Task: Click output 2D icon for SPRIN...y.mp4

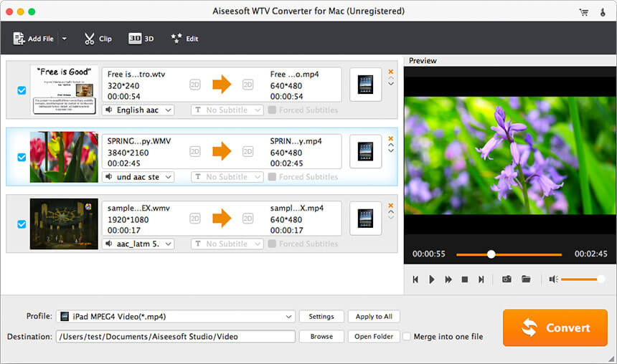Action: point(248,151)
